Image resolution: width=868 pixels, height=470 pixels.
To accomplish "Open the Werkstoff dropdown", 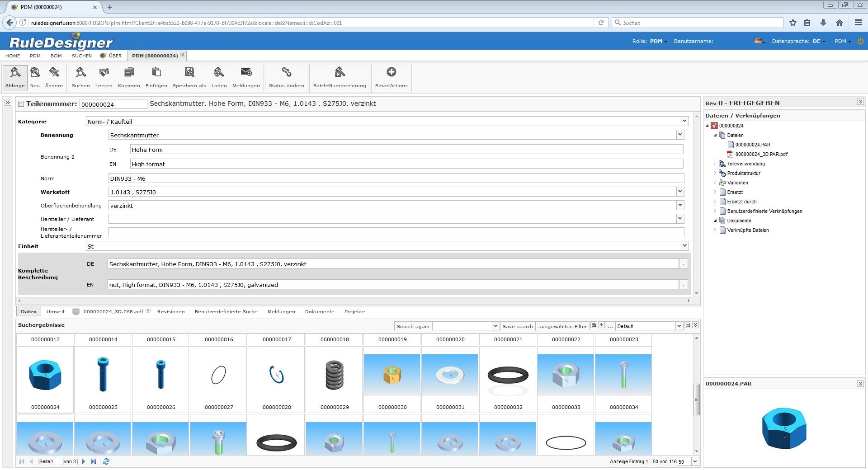I will tap(680, 192).
